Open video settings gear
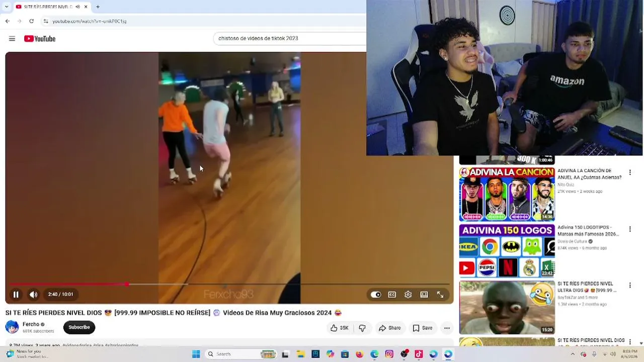Viewport: 644px width, 362px height. 408,295
